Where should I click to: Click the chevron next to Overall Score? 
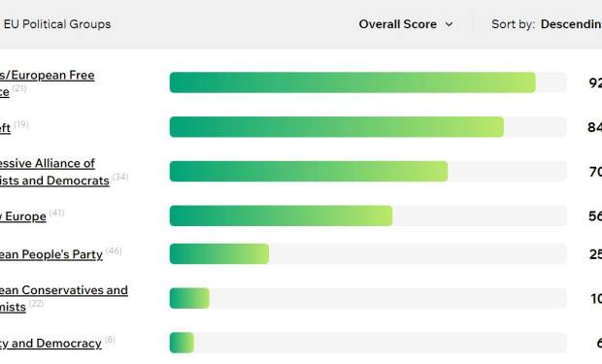[x=449, y=24]
